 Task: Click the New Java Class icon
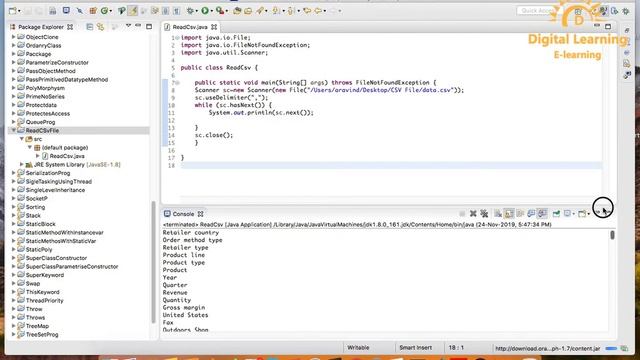click(104, 11)
